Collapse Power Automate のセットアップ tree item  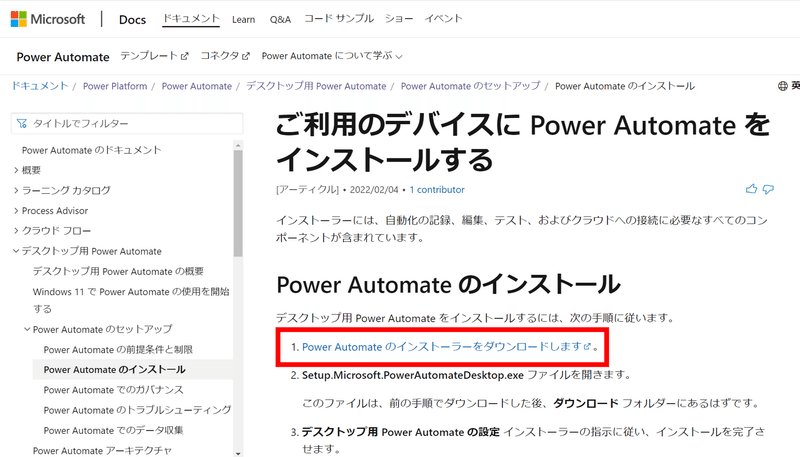[98, 329]
